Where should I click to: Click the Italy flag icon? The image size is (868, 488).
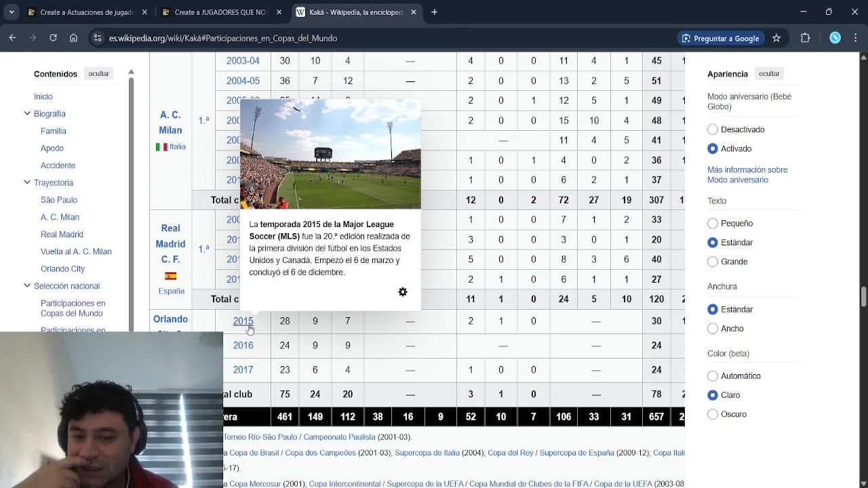[x=161, y=146]
